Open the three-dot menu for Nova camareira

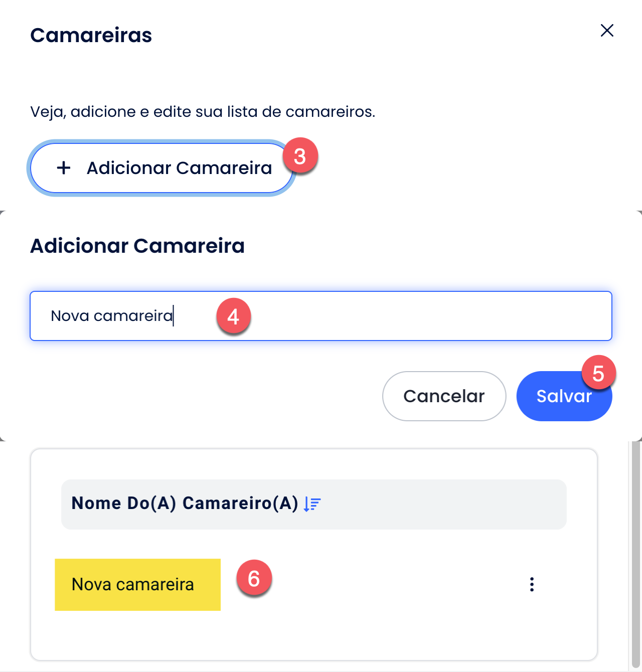[532, 584]
